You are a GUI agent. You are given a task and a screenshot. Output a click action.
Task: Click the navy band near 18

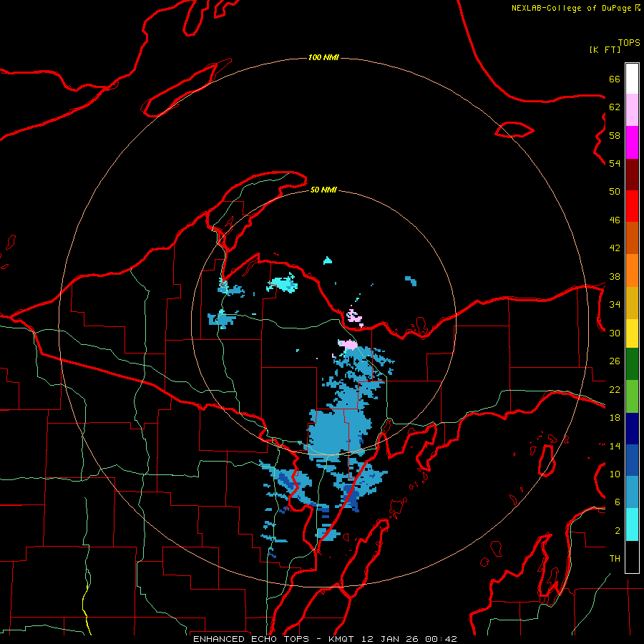(632, 429)
